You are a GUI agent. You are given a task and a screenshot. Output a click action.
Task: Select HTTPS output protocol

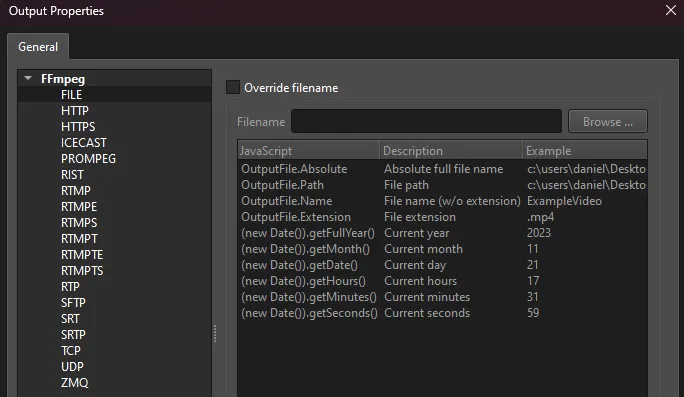coord(114,127)
